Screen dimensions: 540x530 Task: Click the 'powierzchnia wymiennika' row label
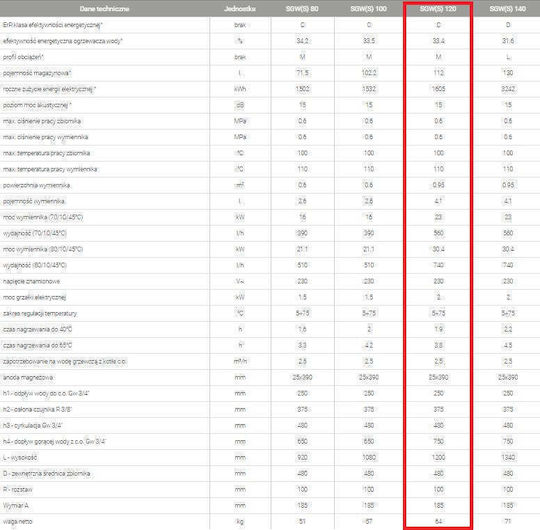pyautogui.click(x=37, y=185)
